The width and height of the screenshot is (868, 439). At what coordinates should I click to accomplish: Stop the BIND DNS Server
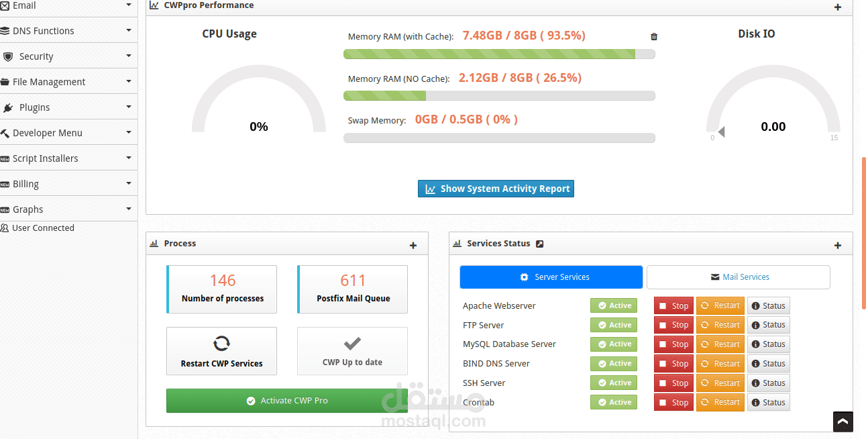[x=673, y=364]
